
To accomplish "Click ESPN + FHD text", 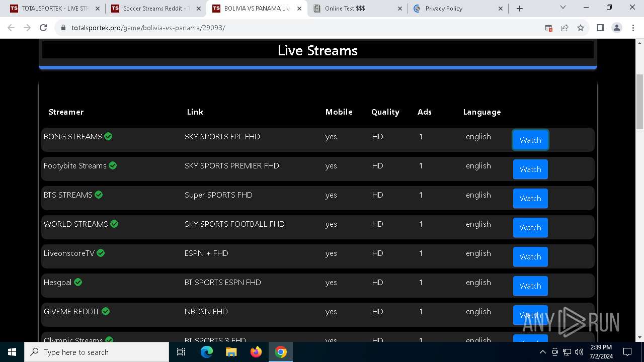I will coord(206,253).
